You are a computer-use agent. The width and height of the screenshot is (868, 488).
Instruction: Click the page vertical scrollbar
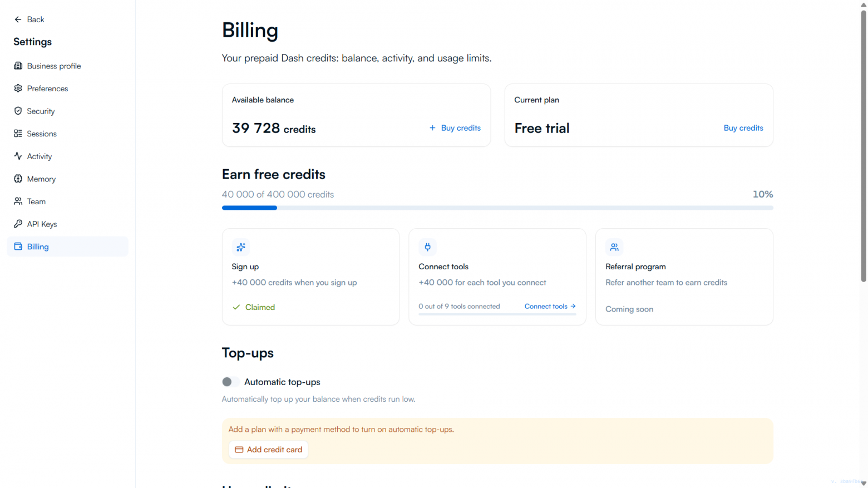864,146
